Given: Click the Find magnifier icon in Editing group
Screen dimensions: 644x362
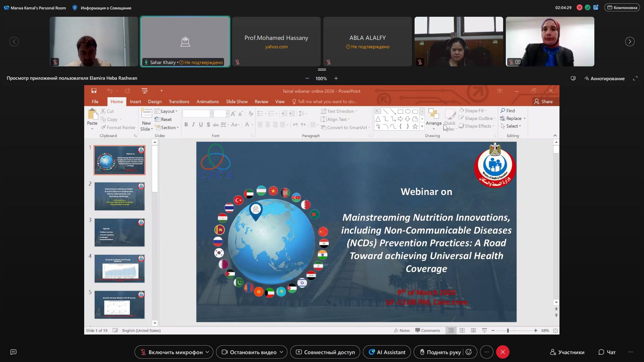Looking at the screenshot, I should [x=503, y=111].
